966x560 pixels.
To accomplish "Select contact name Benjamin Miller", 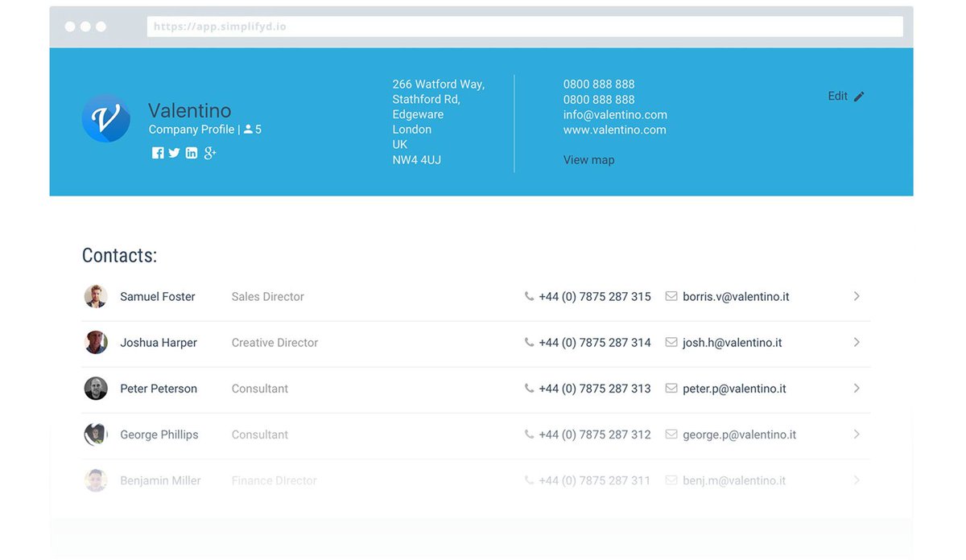I will pos(160,480).
